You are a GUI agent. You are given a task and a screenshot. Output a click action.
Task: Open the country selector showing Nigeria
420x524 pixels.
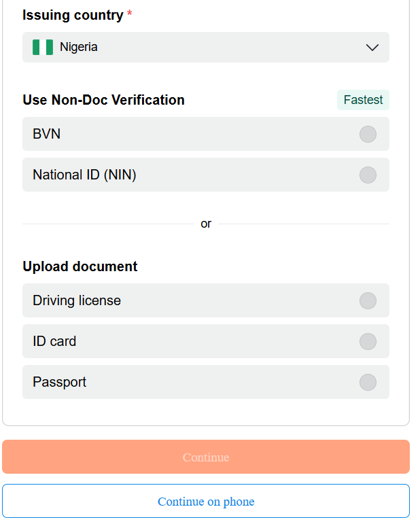(204, 48)
